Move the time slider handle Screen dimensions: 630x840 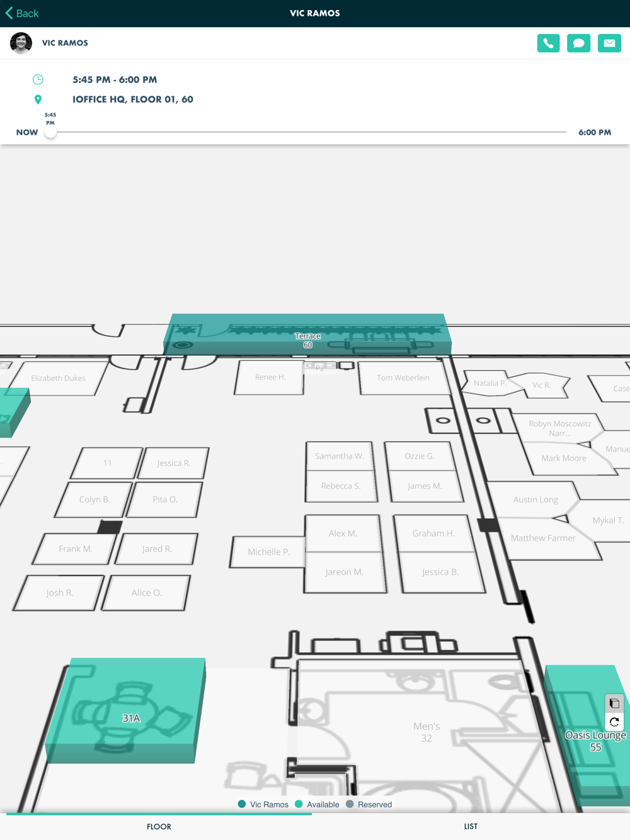[x=50, y=132]
